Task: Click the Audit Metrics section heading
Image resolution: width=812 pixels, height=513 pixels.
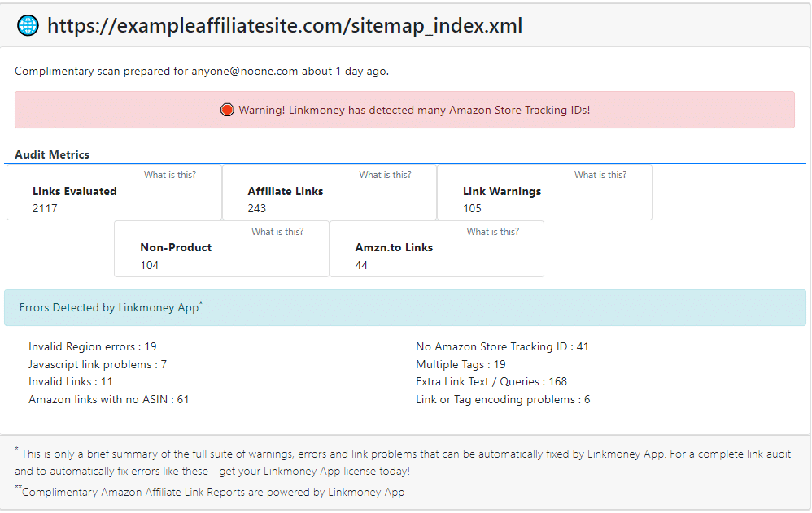Action: 52,154
